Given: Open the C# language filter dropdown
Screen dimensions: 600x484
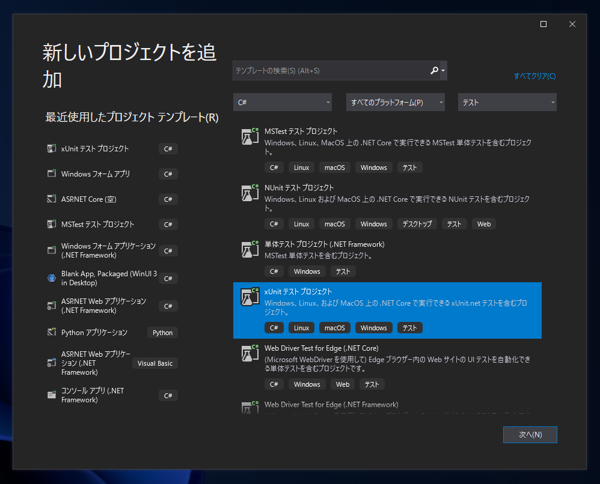Looking at the screenshot, I should click(x=282, y=102).
